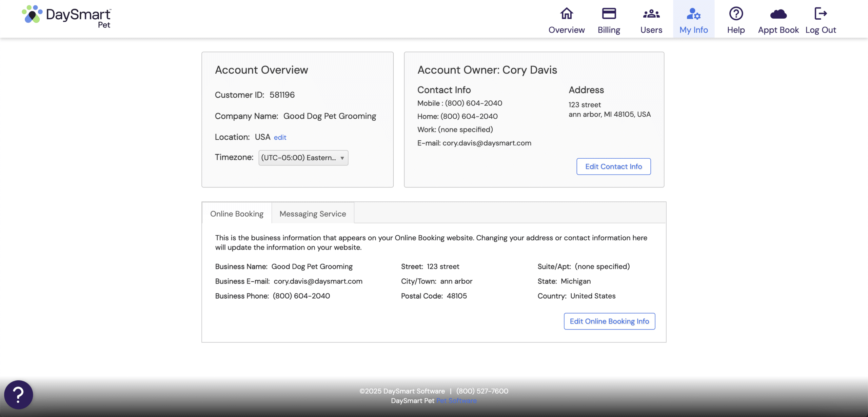868x417 pixels.
Task: Click the Home: (800) 604-2040 line
Action: click(457, 116)
